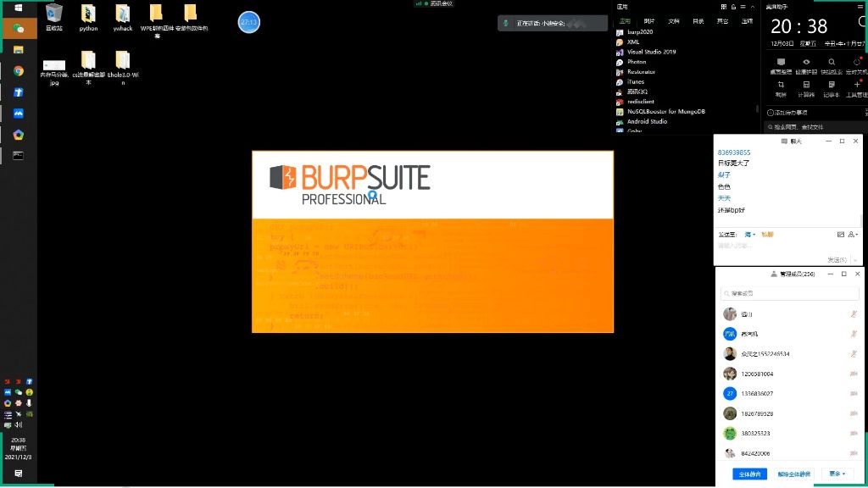Switch to sixth tab in the apps panel
The image size is (868, 488).
(x=747, y=21)
